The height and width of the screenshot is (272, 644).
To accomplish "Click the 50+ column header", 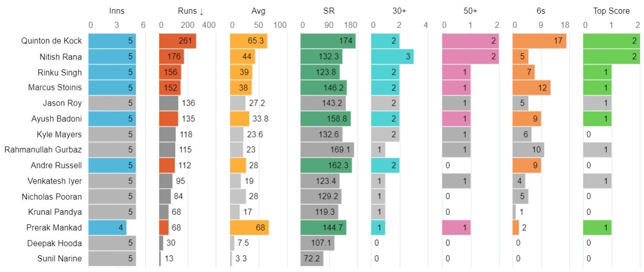I will click(470, 11).
